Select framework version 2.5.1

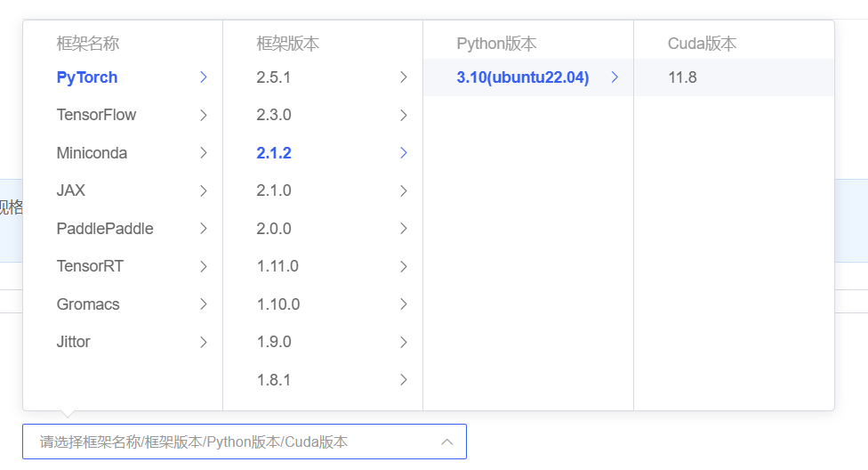[274, 77]
